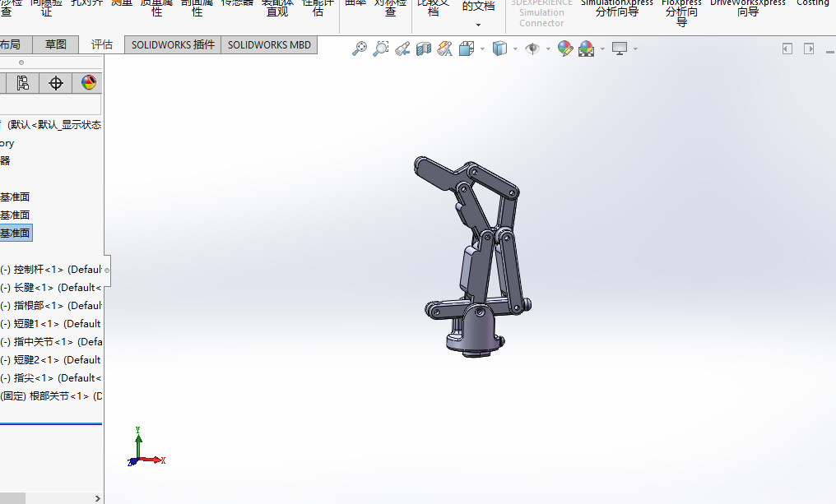Switch to the 评估 tab
Screen dimensions: 836x504
tap(101, 44)
